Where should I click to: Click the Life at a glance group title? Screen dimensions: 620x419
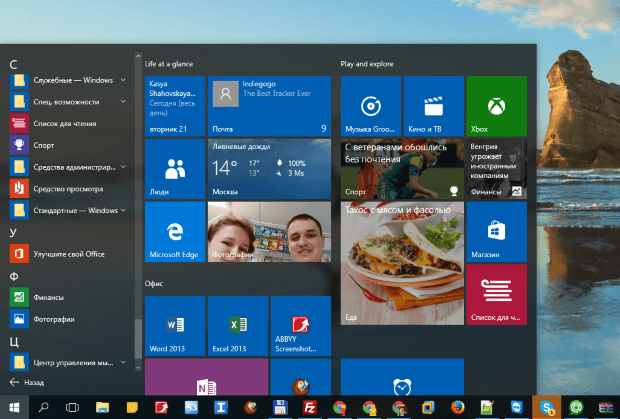coord(169,64)
